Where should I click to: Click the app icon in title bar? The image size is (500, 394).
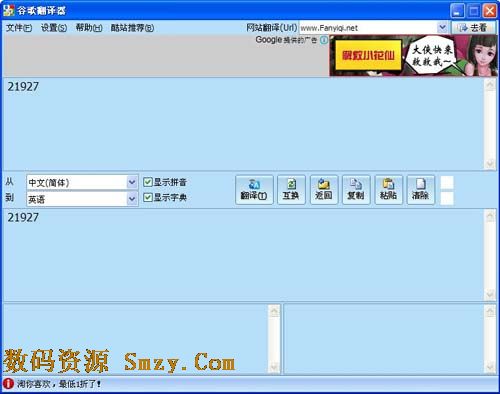pos(8,10)
